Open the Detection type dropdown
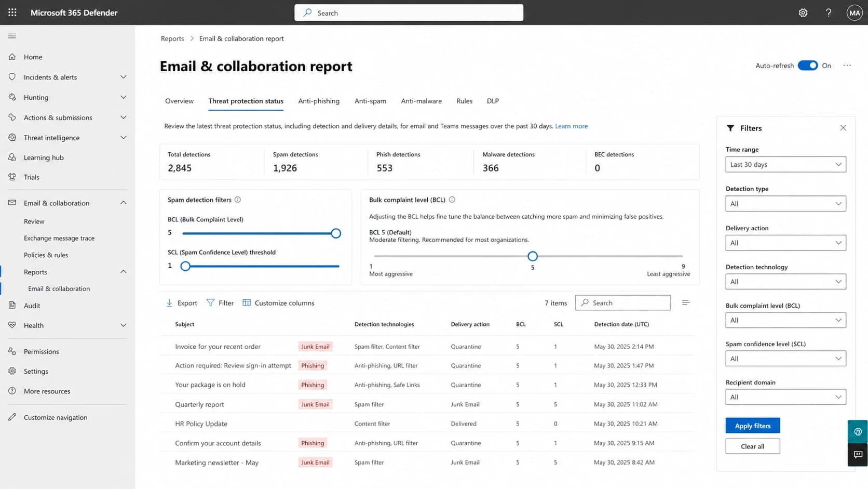This screenshot has width=868, height=489. 785,204
